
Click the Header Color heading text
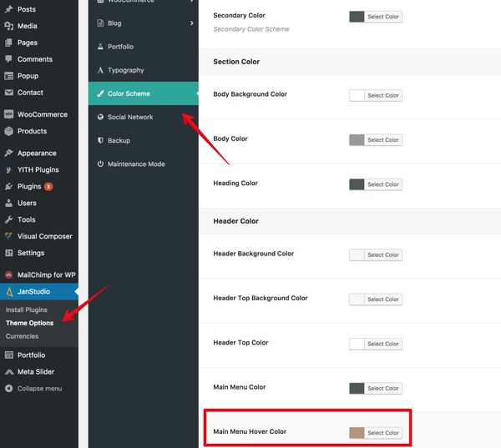coord(235,221)
